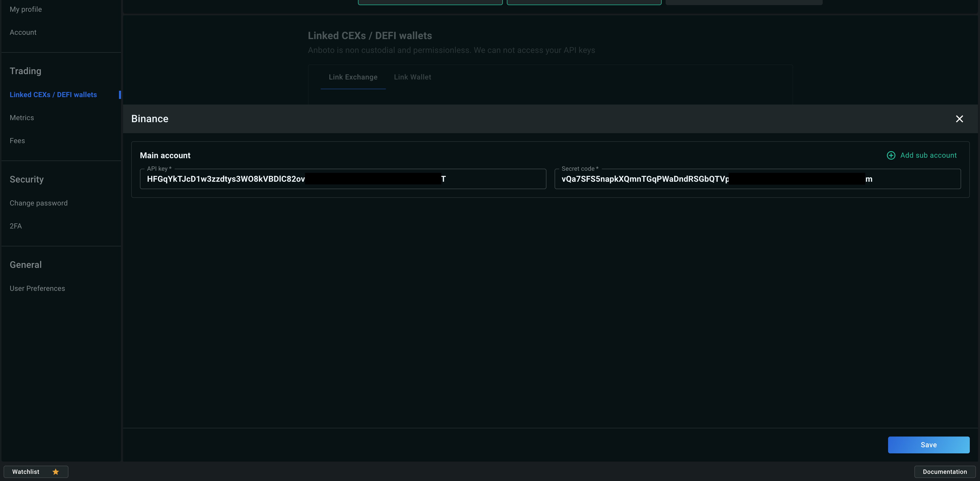980x481 pixels.
Task: Switch to the Link Wallet tab
Action: point(412,77)
